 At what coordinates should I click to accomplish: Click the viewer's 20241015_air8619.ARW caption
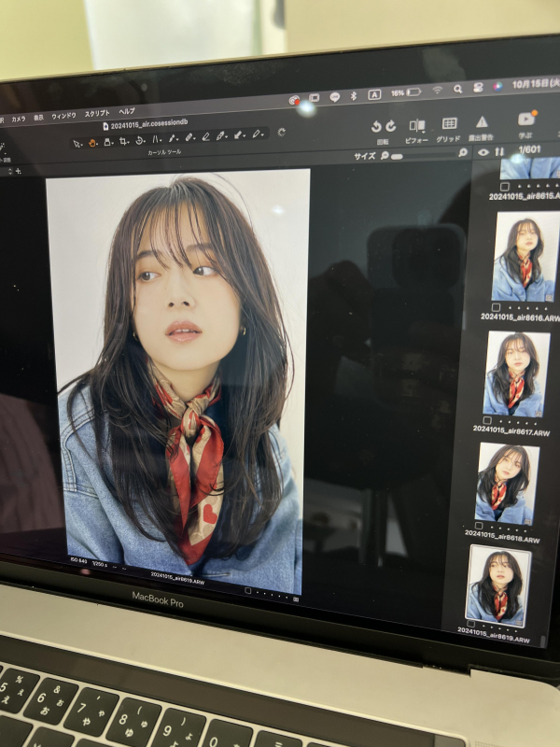tap(177, 578)
